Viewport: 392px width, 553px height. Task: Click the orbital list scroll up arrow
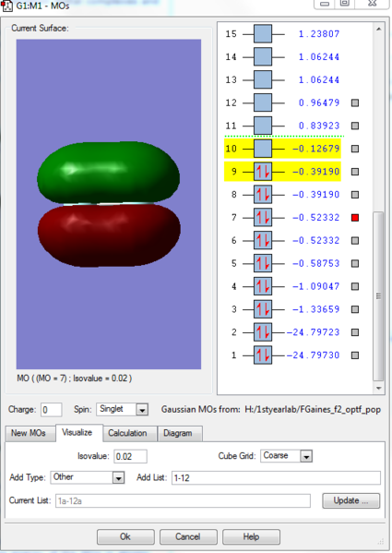pyautogui.click(x=378, y=29)
